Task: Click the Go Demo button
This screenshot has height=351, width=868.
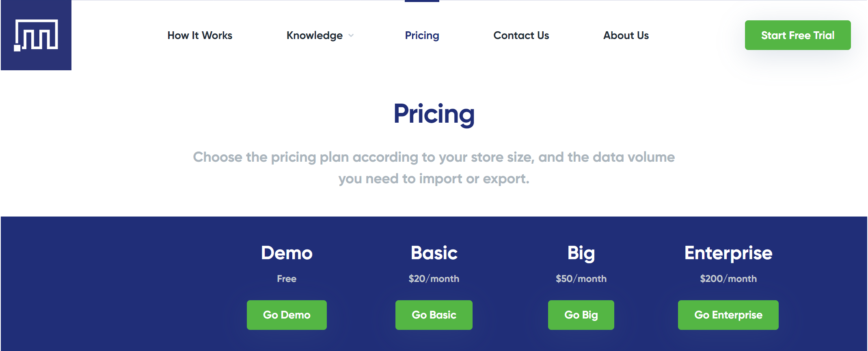Action: pyautogui.click(x=287, y=315)
